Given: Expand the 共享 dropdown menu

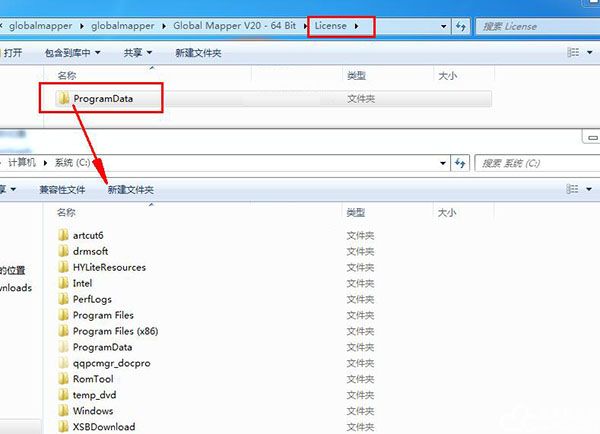Looking at the screenshot, I should [138, 52].
